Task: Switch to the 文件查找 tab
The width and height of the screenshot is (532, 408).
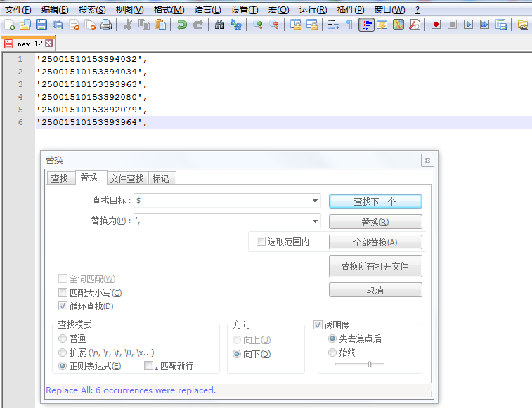Action: tap(127, 178)
